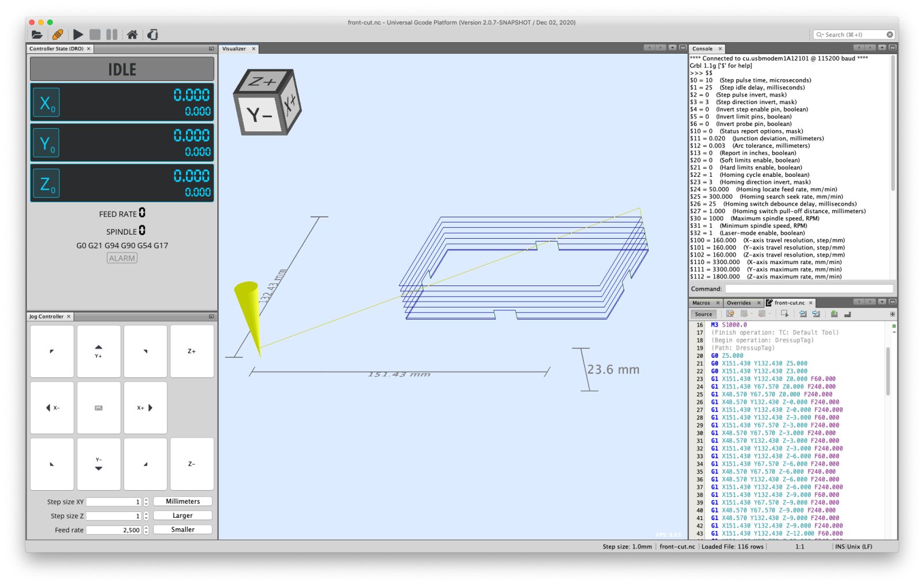Screen dimensions: 924x586
Task: Click the home machine icon
Action: (x=132, y=35)
